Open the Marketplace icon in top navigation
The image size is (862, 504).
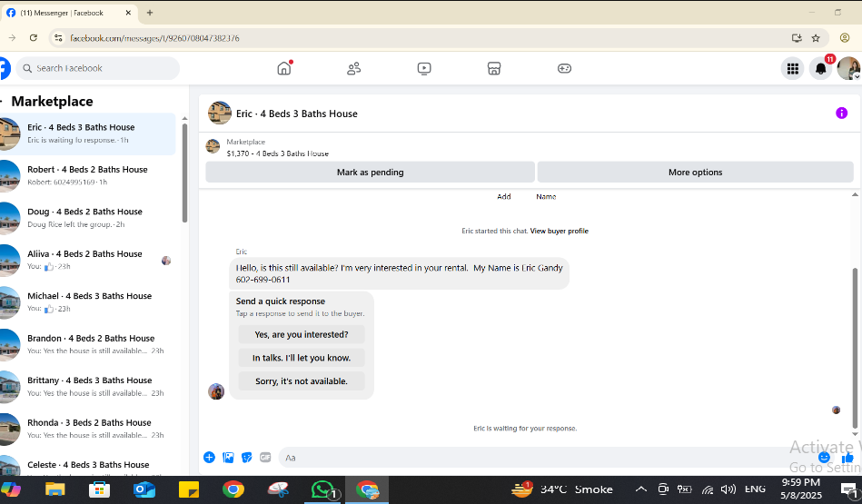point(494,68)
